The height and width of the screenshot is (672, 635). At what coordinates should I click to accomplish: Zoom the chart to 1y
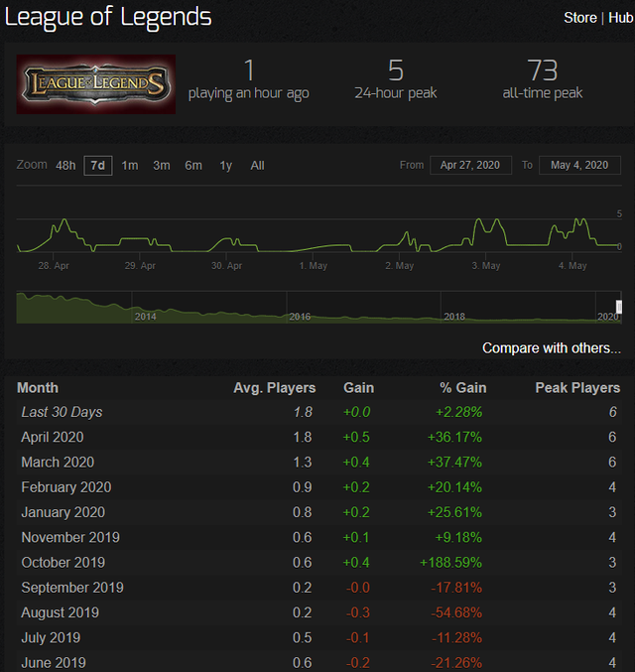(226, 166)
